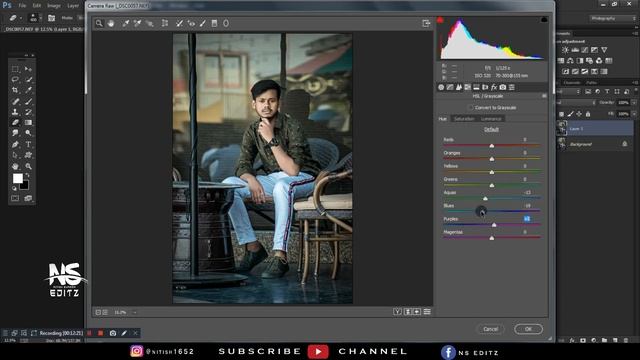Open the Split Toning panel icon
The width and height of the screenshot is (640, 360).
476,87
